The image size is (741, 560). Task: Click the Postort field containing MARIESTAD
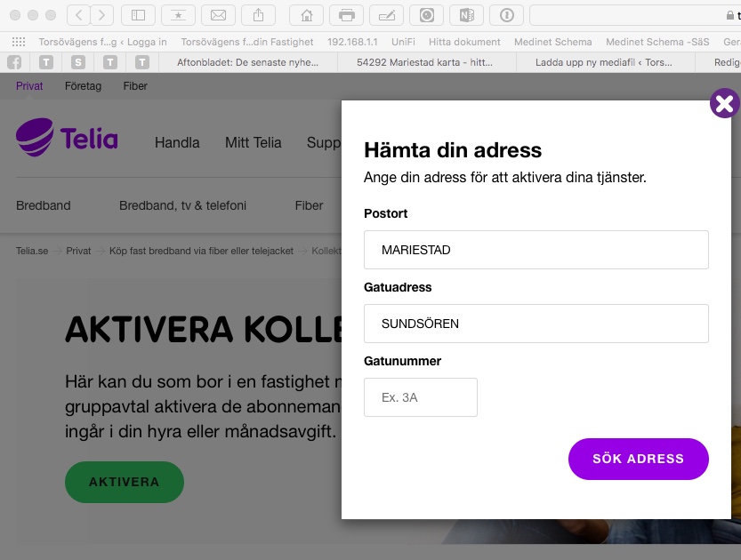536,250
